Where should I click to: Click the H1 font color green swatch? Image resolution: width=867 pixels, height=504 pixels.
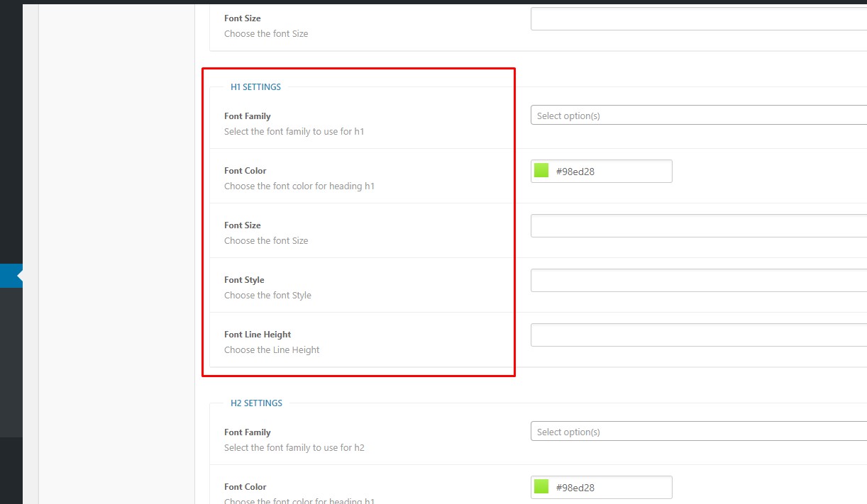coord(541,171)
